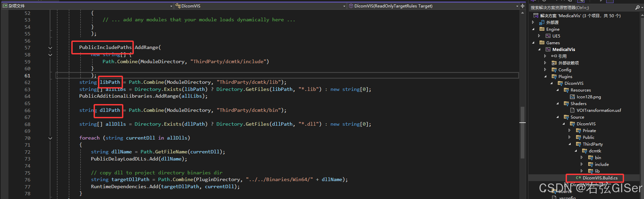Click the lib folder icon
Viewport: 644px width, 199px height.
pyautogui.click(x=590, y=171)
